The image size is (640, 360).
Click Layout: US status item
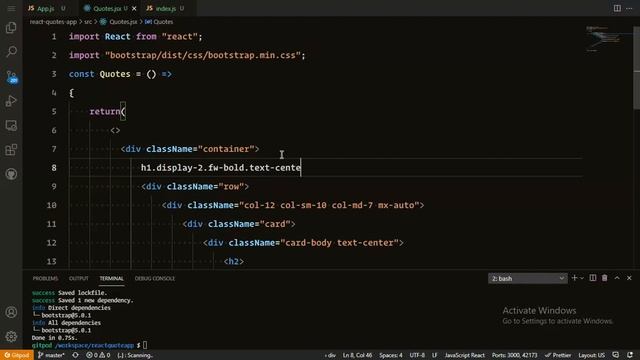(591, 355)
